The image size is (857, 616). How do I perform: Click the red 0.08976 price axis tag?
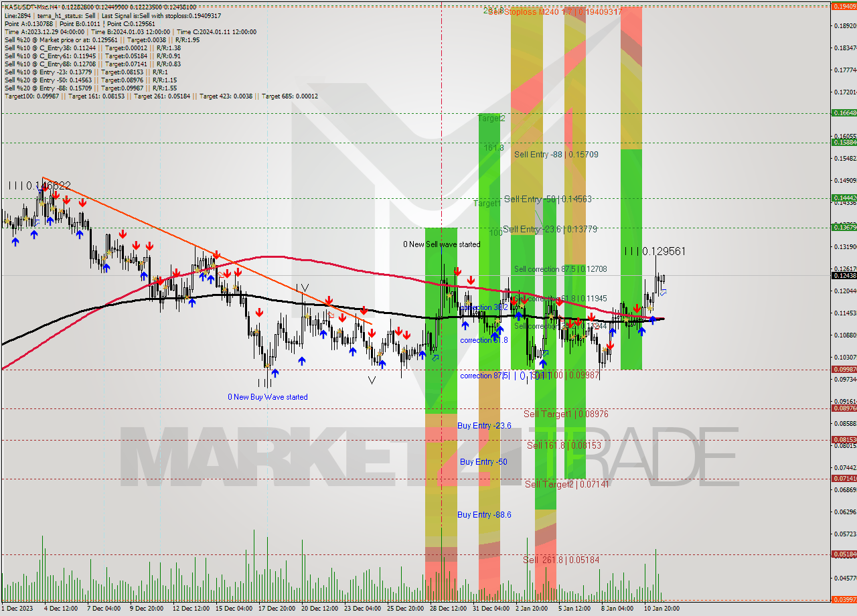[x=844, y=408]
